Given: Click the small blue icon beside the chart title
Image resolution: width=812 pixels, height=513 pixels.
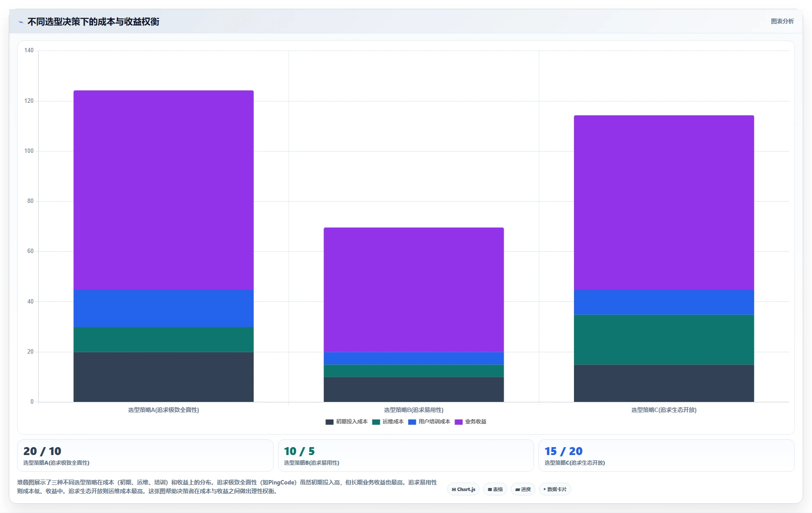Looking at the screenshot, I should [21, 22].
